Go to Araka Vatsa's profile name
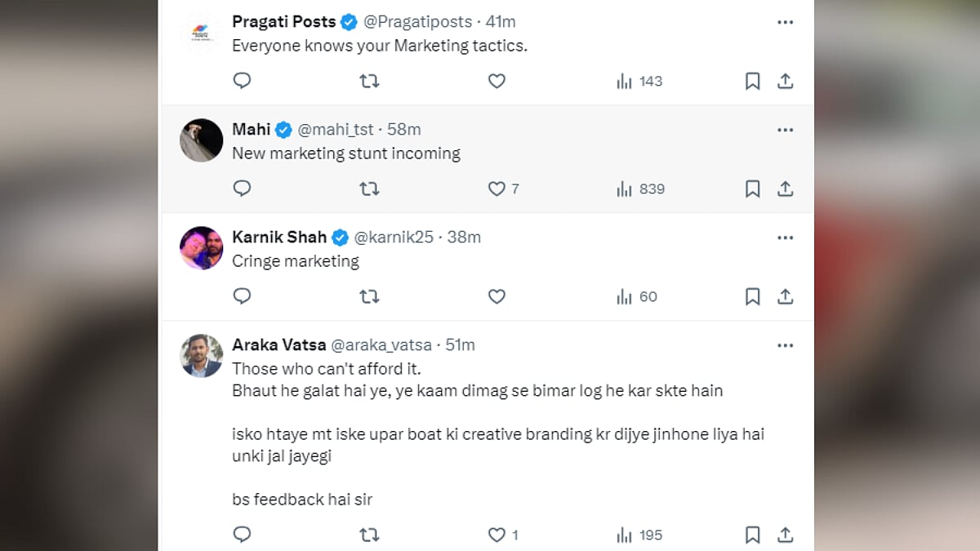The height and width of the screenshot is (551, 980). (279, 345)
